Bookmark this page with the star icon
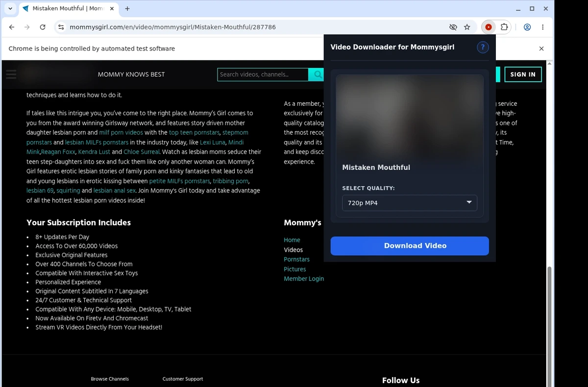 [x=467, y=27]
